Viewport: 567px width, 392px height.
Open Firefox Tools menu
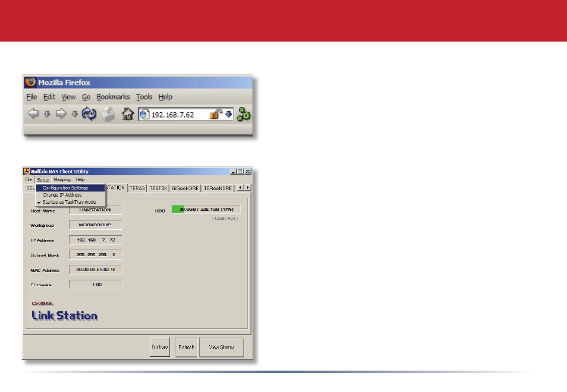click(144, 97)
